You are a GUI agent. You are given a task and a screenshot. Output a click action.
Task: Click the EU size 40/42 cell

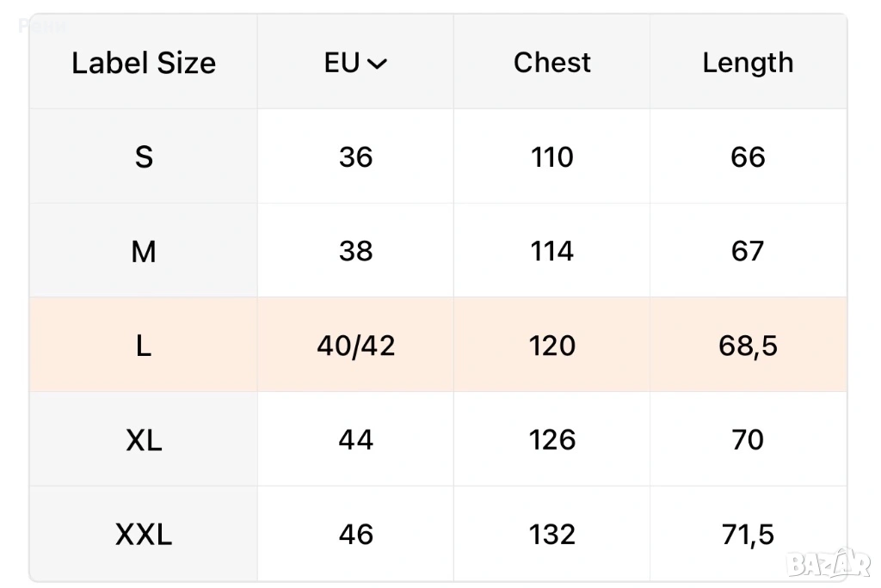tap(355, 346)
